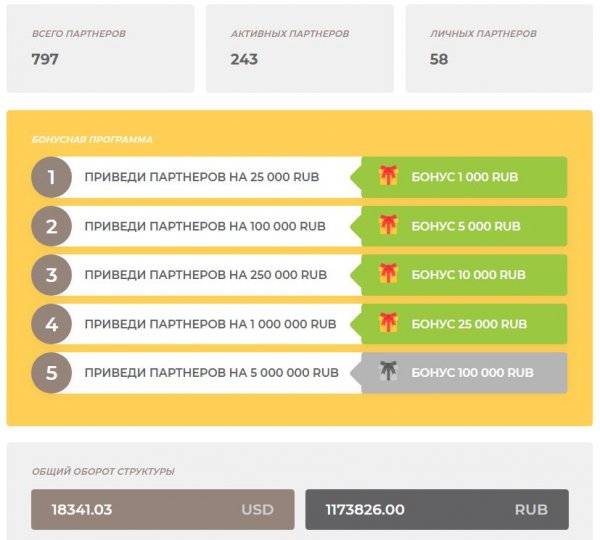This screenshot has width=600, height=540.
Task: Click ПРИВЕДИ ПАРТНЕРОВ НА 1 000 000 RUB row
Action: point(210,324)
